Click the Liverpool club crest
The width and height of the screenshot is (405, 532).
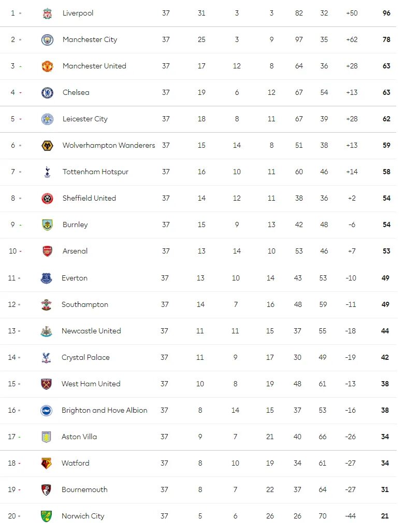(x=47, y=13)
